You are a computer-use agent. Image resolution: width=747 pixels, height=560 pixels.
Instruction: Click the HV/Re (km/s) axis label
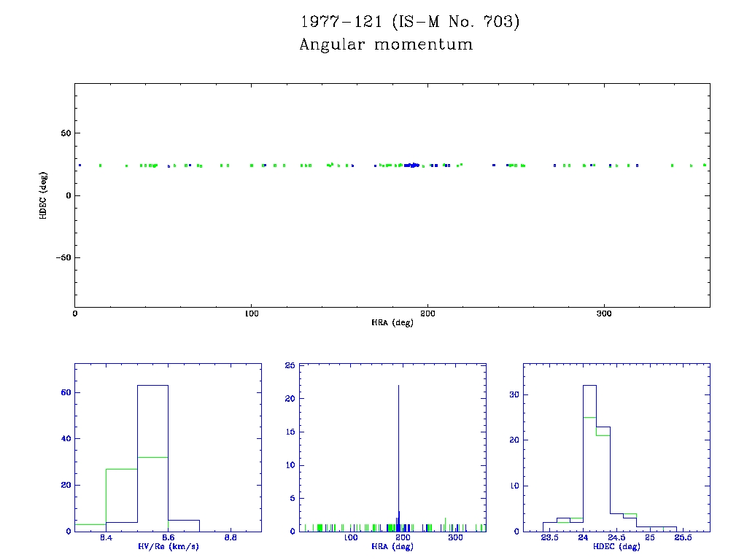[x=168, y=547]
